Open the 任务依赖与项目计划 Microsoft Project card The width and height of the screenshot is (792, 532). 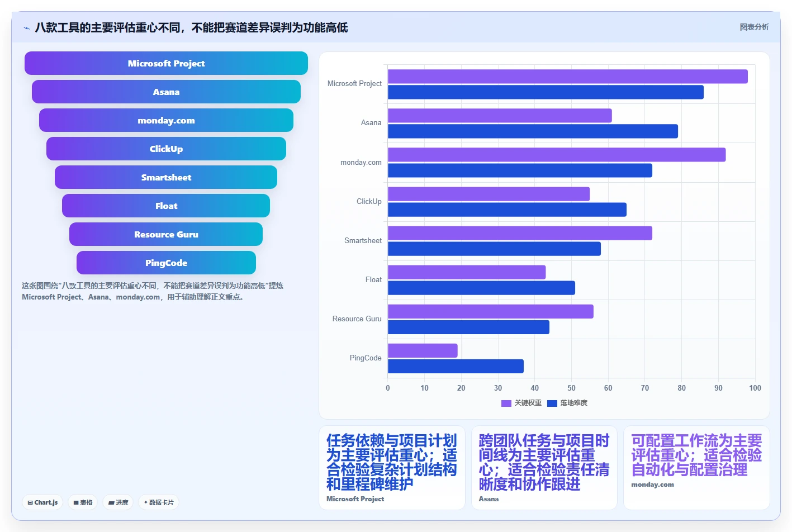tap(392, 468)
